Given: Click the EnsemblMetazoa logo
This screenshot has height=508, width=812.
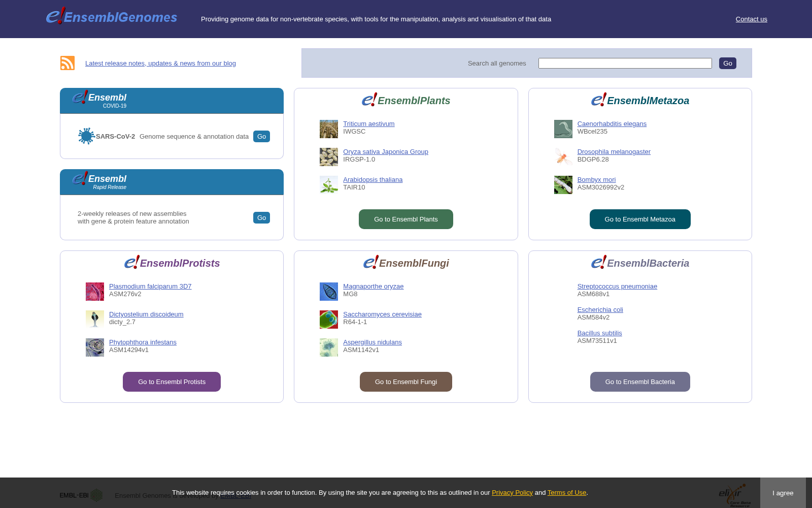Looking at the screenshot, I should tap(640, 100).
